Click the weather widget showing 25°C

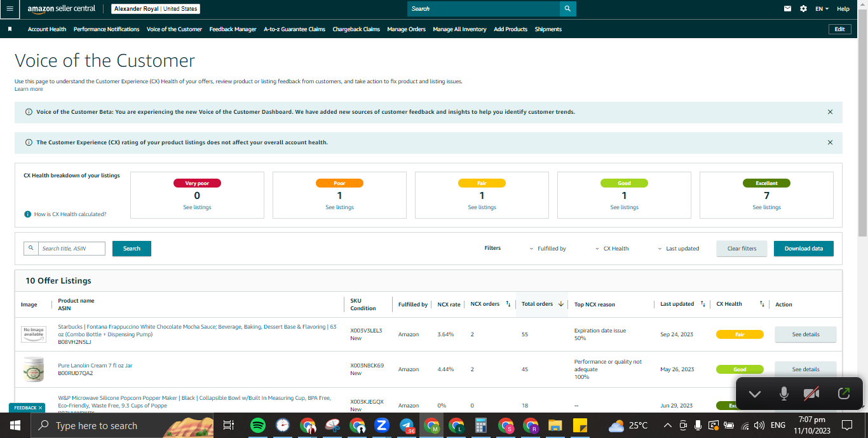tap(628, 425)
